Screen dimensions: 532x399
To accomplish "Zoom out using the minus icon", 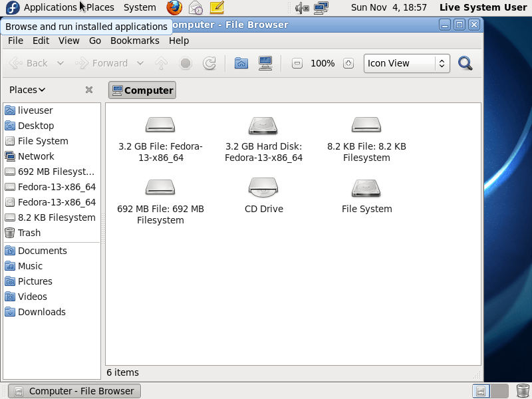I will (x=297, y=63).
